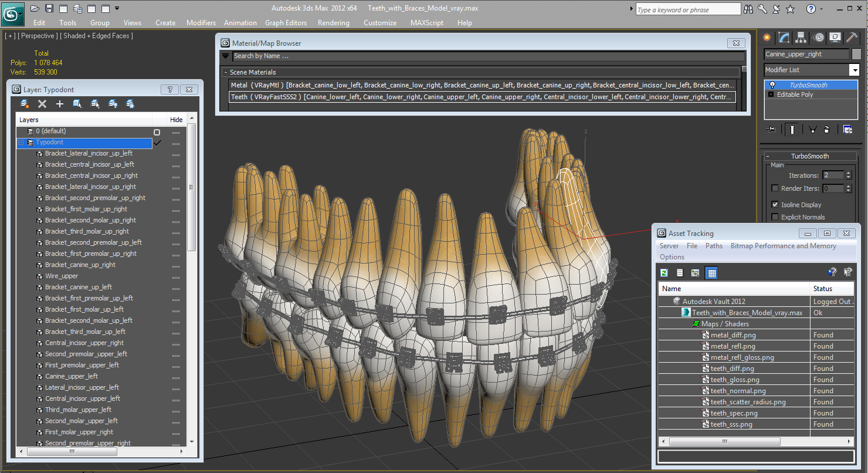Screen dimensions: 868x473
Task: Open the Rendering menu
Action: (333, 23)
